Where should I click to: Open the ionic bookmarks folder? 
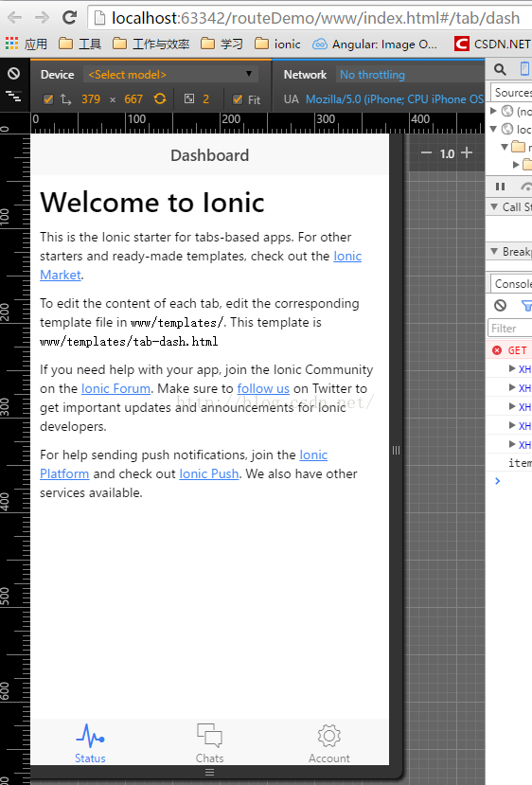click(277, 45)
